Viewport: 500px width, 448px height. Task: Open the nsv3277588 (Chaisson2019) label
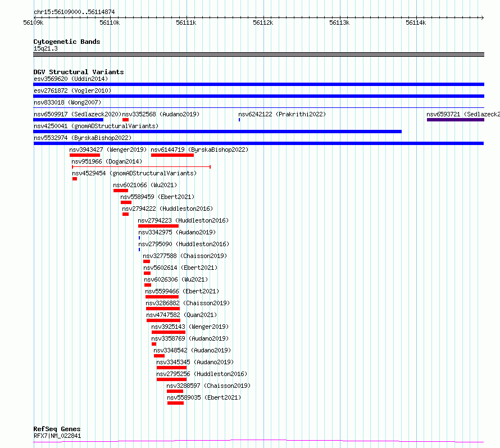tap(185, 256)
